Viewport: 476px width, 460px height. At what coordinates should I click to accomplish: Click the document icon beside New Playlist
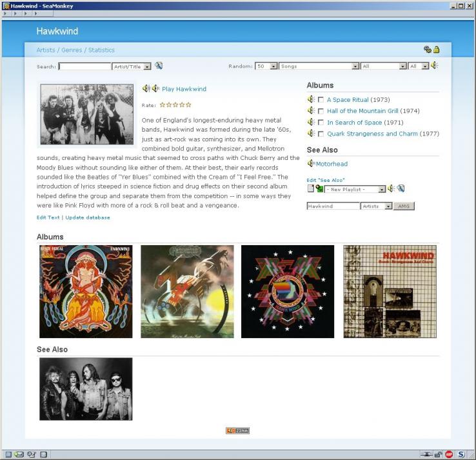310,188
